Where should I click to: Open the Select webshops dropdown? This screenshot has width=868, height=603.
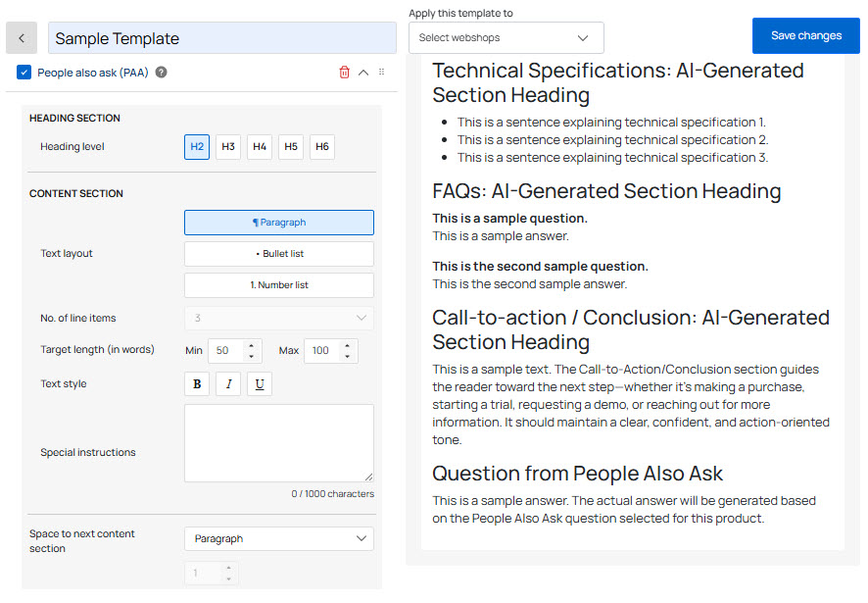pos(506,38)
